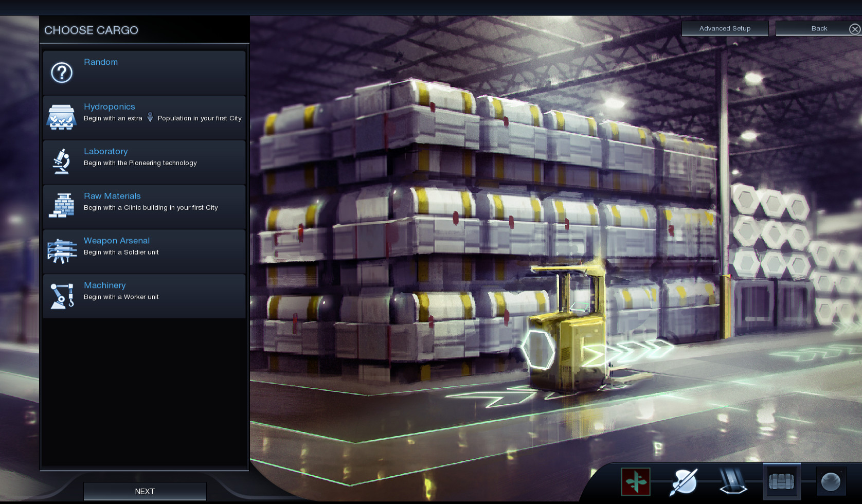Select the Hydroponics cargo title

coord(110,106)
